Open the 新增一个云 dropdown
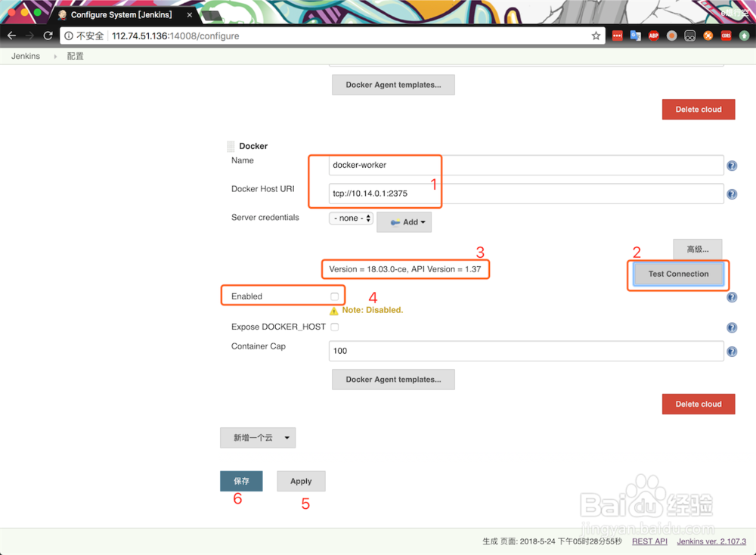The width and height of the screenshot is (756, 555). [258, 438]
